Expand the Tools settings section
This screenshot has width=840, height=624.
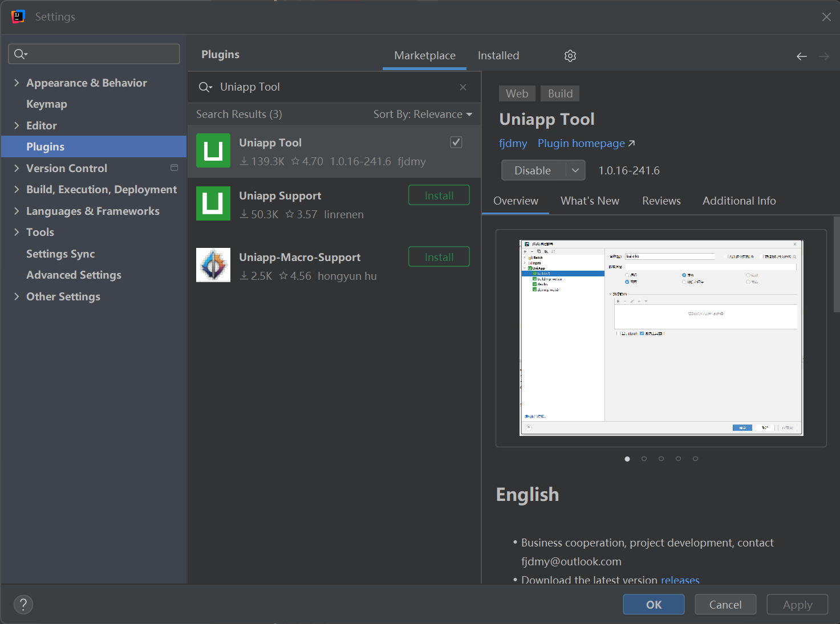point(17,232)
